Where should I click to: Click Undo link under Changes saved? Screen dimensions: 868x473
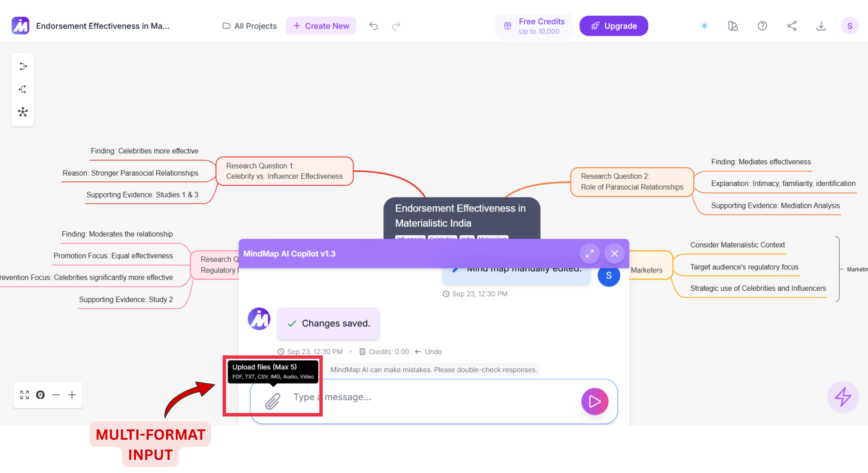point(433,352)
